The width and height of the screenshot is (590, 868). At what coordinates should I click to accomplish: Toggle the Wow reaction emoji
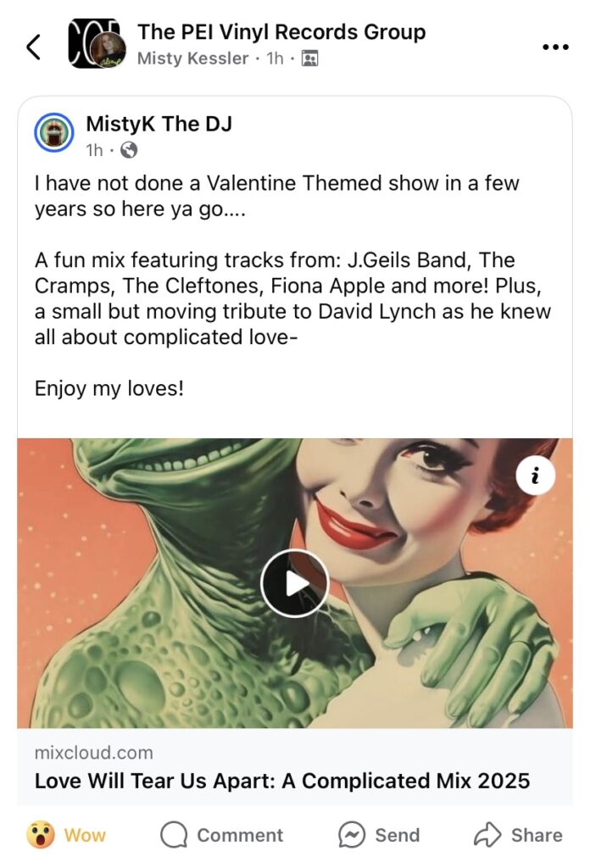coord(41,835)
